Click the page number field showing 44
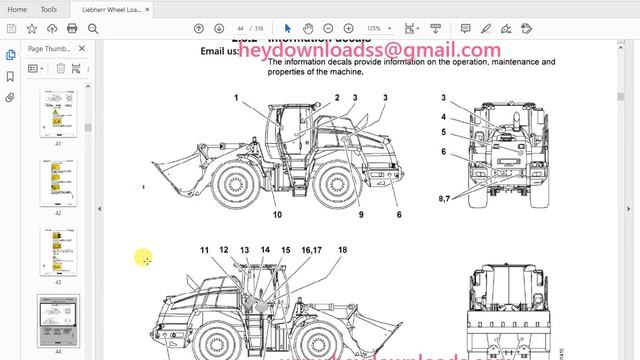Image resolution: width=640 pixels, height=360 pixels. (x=240, y=29)
